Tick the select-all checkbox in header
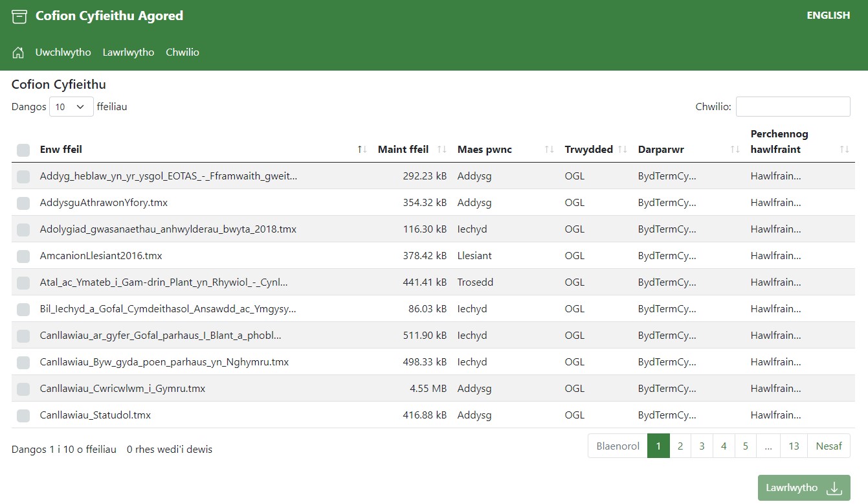Image resolution: width=868 pixels, height=504 pixels. click(x=23, y=150)
